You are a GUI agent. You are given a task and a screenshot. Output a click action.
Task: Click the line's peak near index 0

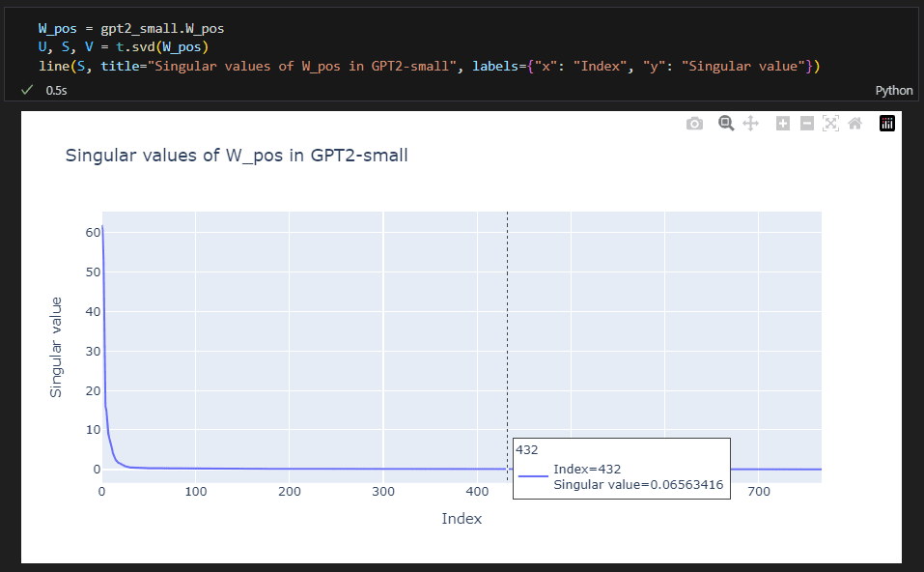[102, 226]
